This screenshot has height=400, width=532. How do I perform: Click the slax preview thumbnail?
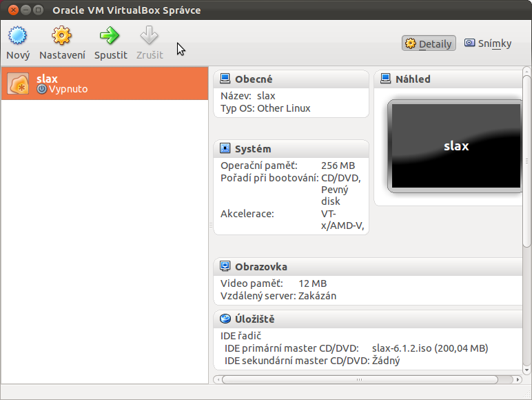point(455,146)
